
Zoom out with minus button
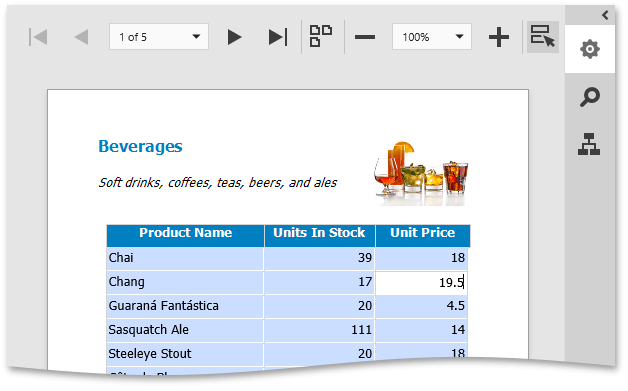click(365, 37)
